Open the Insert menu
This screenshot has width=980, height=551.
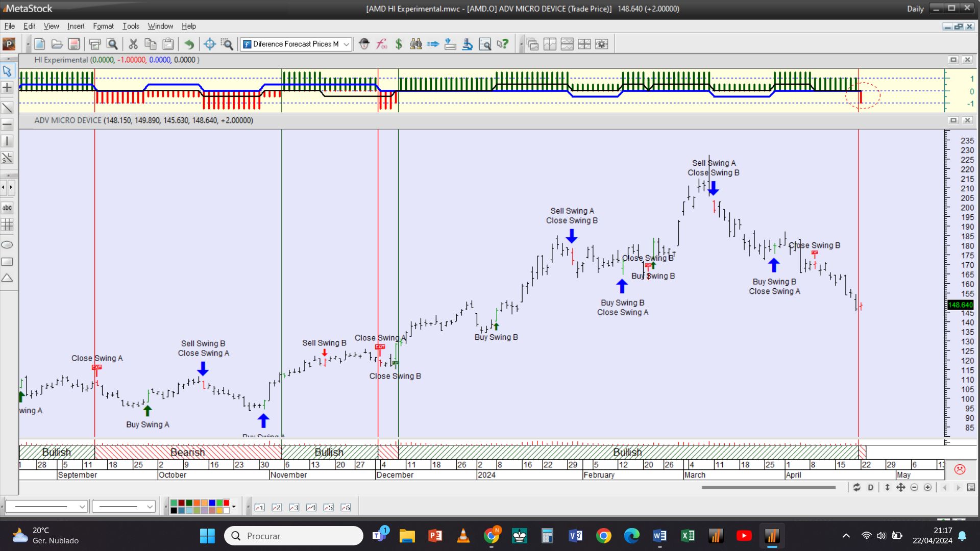[76, 26]
